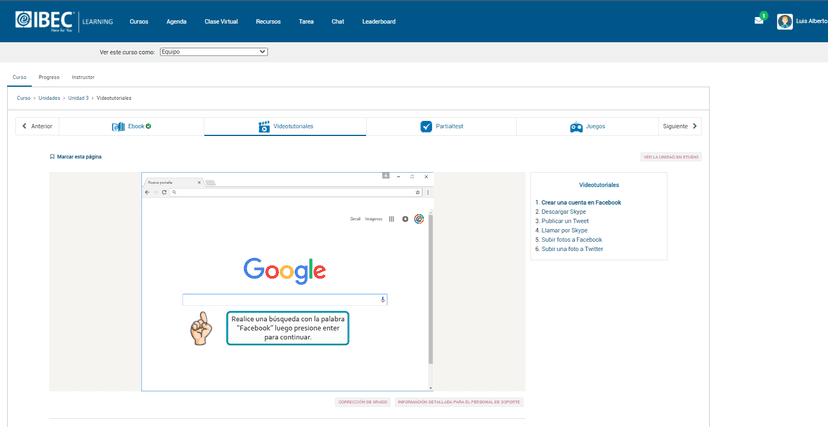828x427 pixels.
Task: Click the pointing hand illustration
Action: (x=201, y=328)
